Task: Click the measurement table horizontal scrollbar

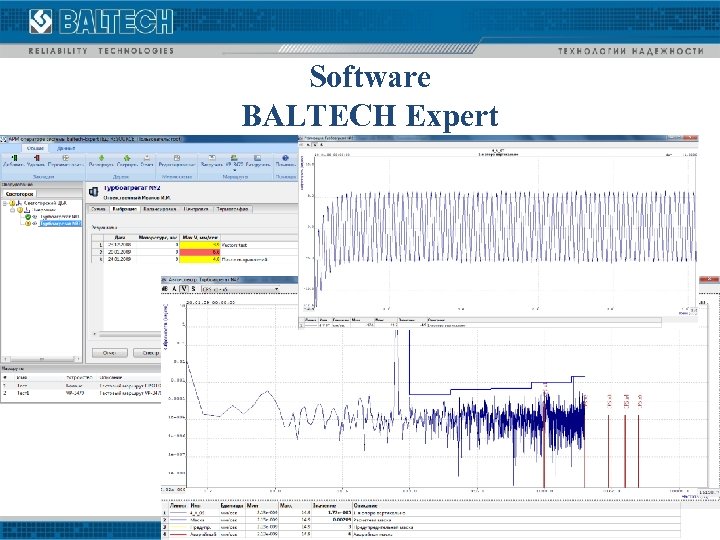Action: coord(127,334)
